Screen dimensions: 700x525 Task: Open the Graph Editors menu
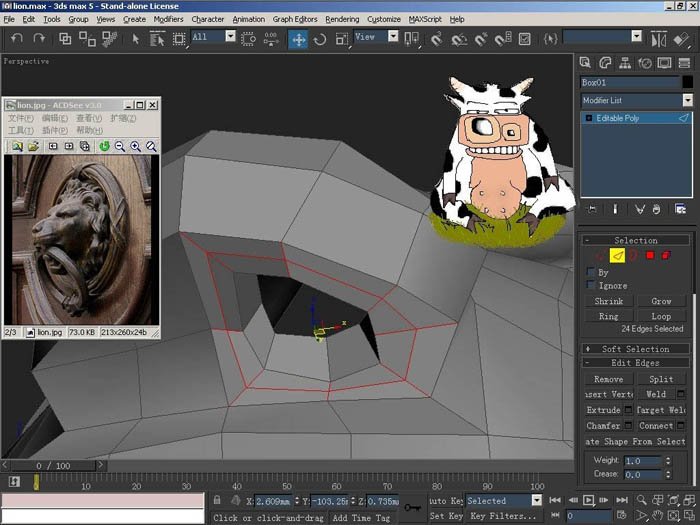pos(295,19)
